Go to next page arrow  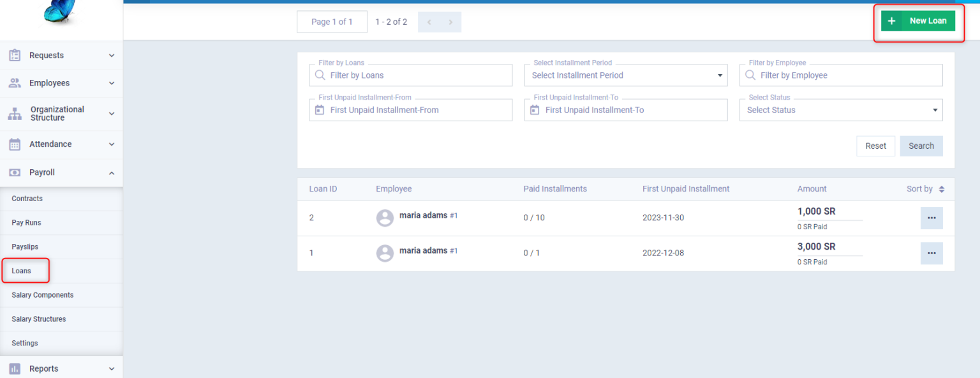click(x=450, y=22)
